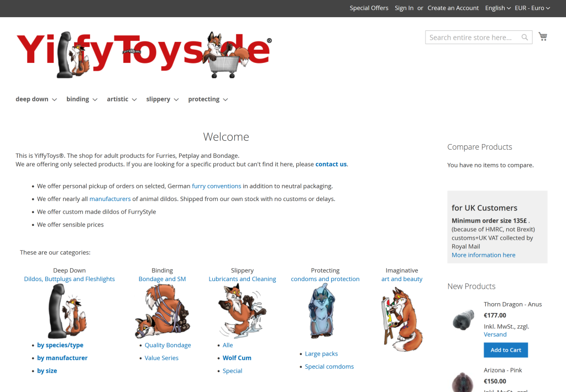Open the Slippery fox category image
The height and width of the screenshot is (392, 566).
pyautogui.click(x=242, y=311)
